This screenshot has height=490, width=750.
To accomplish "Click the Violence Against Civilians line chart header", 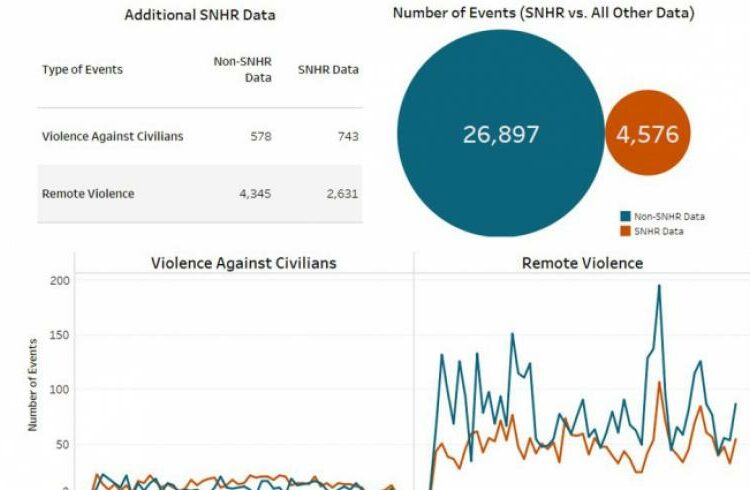I will click(x=243, y=263).
